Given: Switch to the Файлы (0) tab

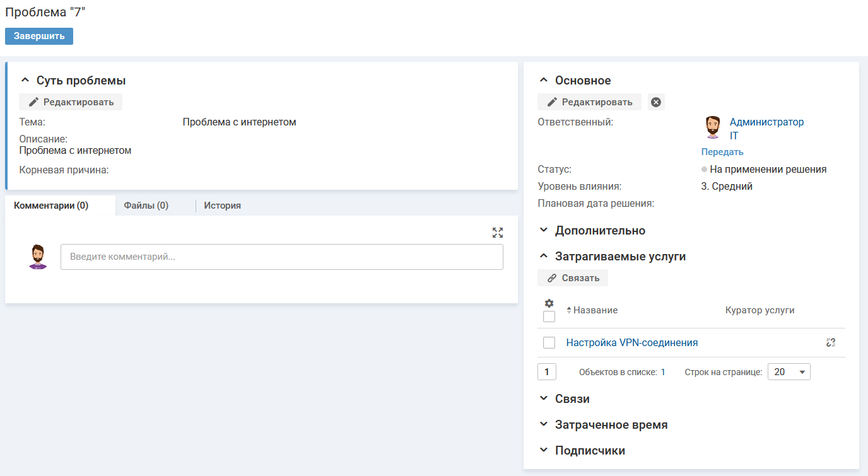Looking at the screenshot, I should pyautogui.click(x=146, y=206).
